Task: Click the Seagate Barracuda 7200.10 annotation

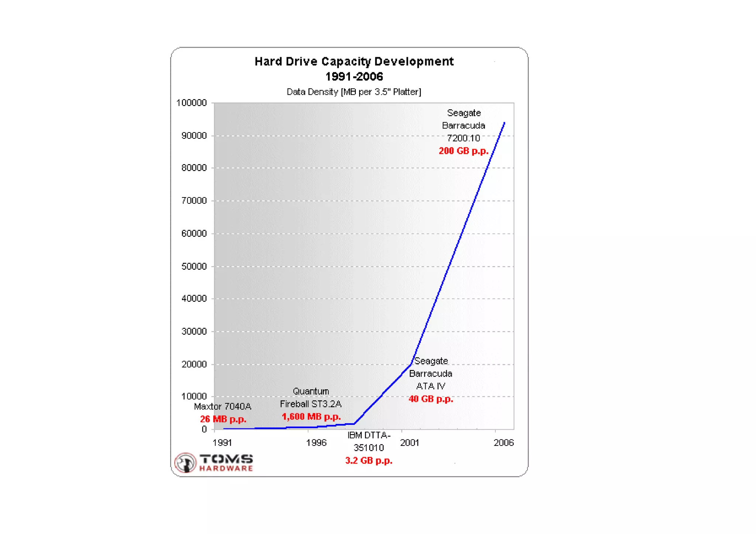Action: point(463,125)
